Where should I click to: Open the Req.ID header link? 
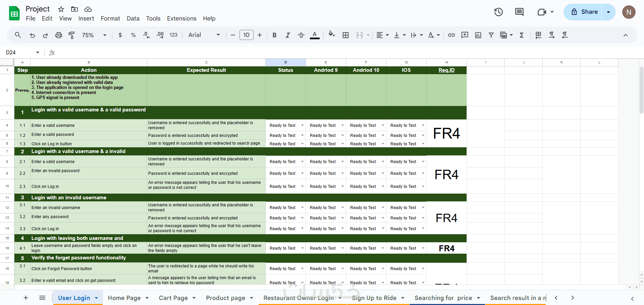point(446,70)
